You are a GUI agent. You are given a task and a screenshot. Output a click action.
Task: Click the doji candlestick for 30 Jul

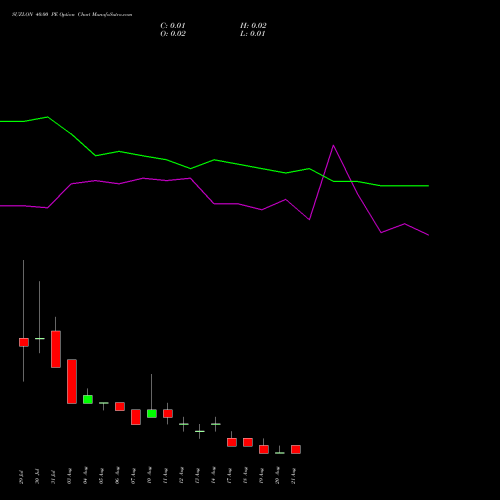pyautogui.click(x=40, y=339)
